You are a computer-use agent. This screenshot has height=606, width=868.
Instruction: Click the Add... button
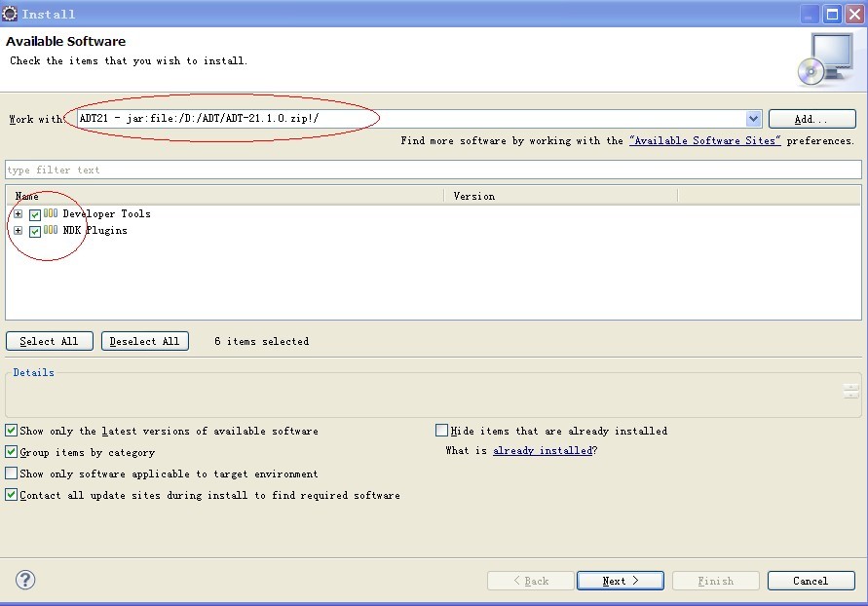(812, 119)
